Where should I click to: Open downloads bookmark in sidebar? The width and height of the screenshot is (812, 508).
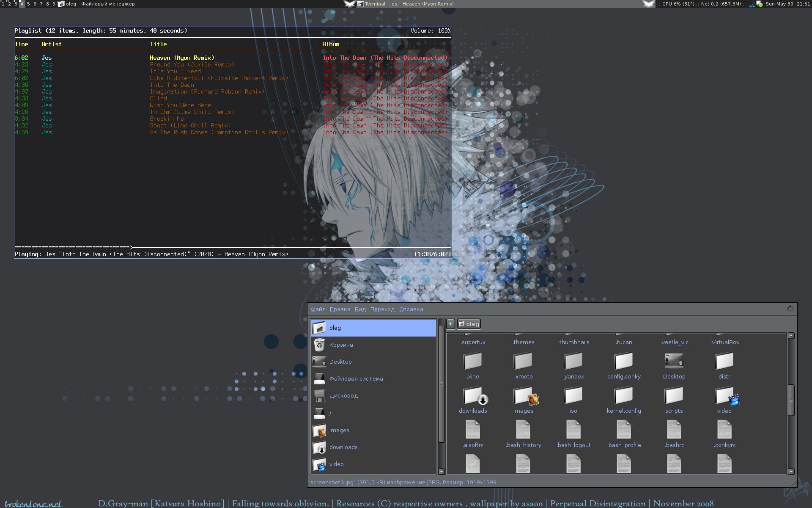click(373, 447)
